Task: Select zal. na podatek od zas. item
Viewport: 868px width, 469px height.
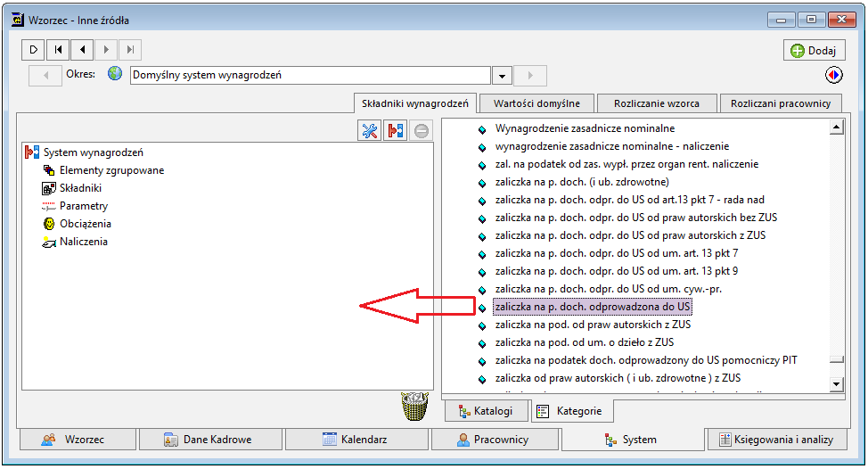Action: click(626, 164)
